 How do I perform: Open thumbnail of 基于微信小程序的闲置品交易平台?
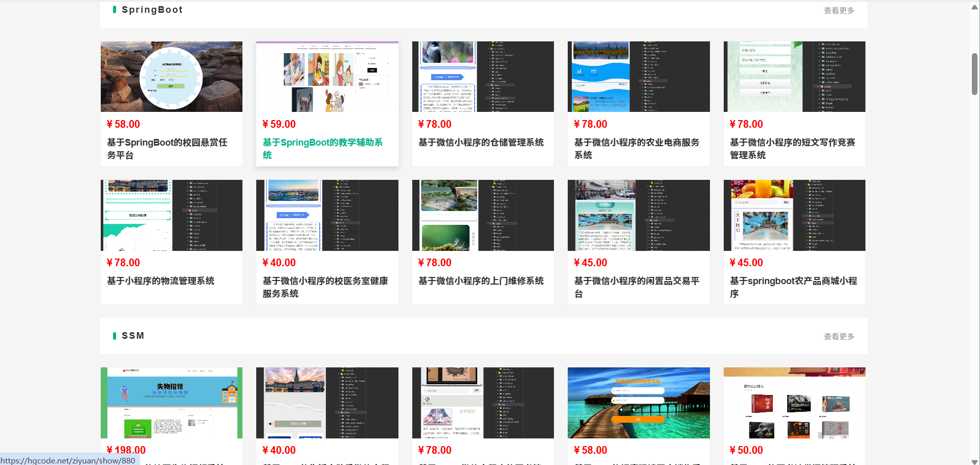pos(639,215)
